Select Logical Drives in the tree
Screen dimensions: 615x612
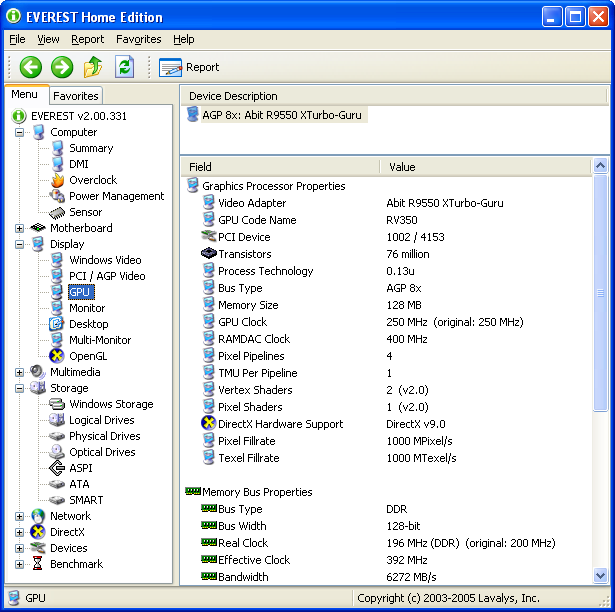(102, 420)
